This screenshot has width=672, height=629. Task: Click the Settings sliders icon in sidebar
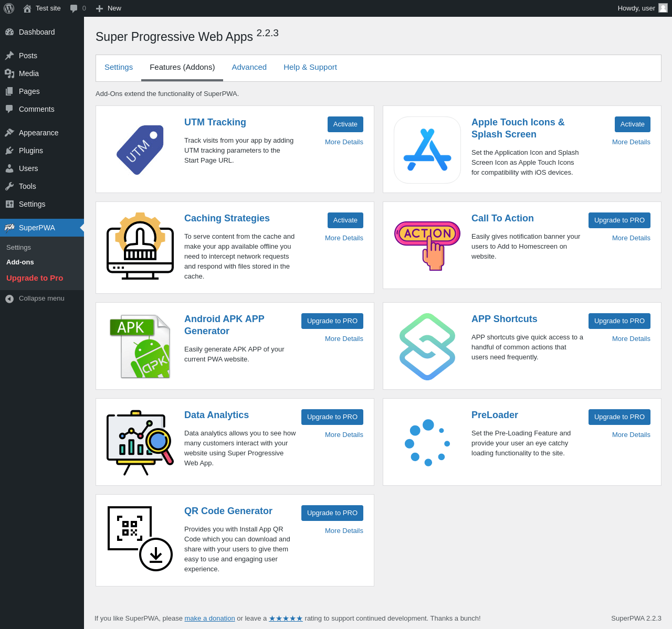pos(9,204)
